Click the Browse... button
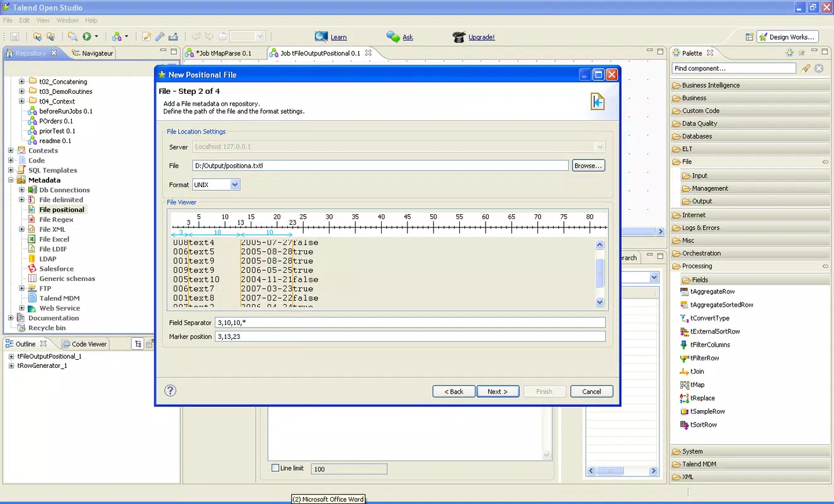Screen dimensions: 834x504 point(588,166)
